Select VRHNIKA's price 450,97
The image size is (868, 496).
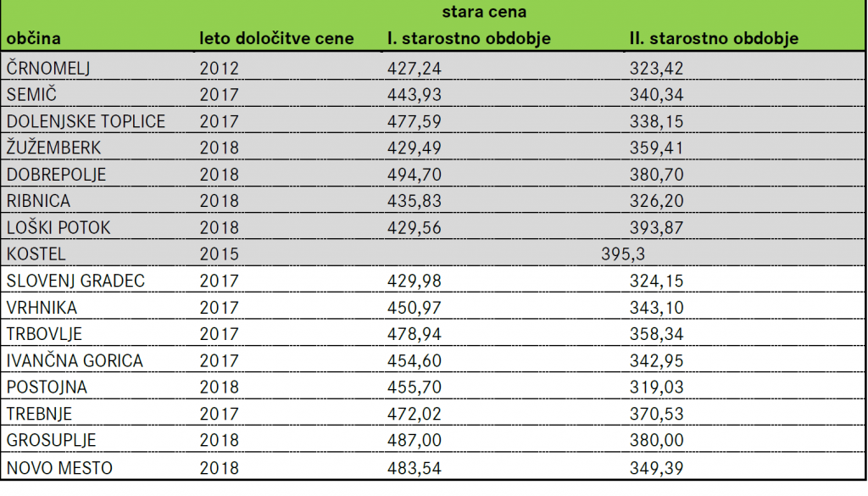[414, 307]
